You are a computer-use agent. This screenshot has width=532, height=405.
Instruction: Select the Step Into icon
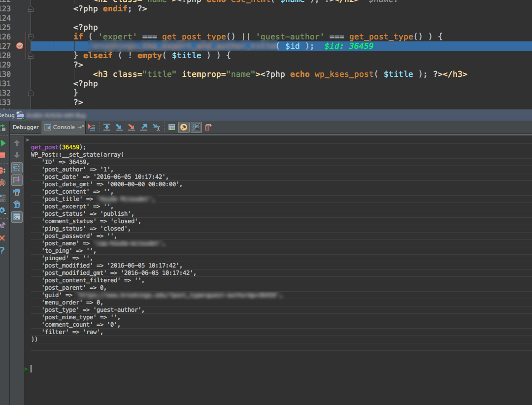pos(119,127)
